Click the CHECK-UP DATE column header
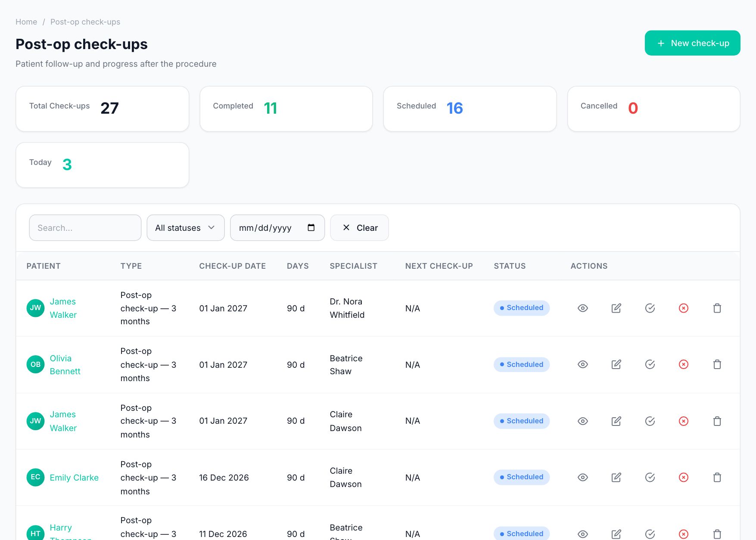This screenshot has width=756, height=540. 232,266
